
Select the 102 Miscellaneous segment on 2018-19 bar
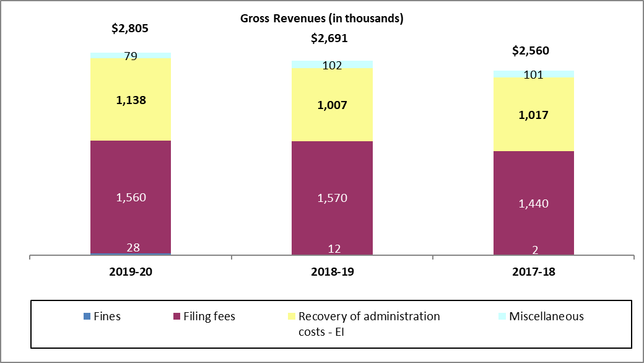331,64
